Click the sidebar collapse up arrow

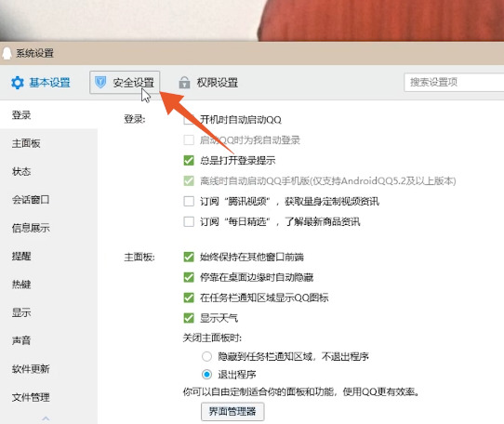coord(46,418)
